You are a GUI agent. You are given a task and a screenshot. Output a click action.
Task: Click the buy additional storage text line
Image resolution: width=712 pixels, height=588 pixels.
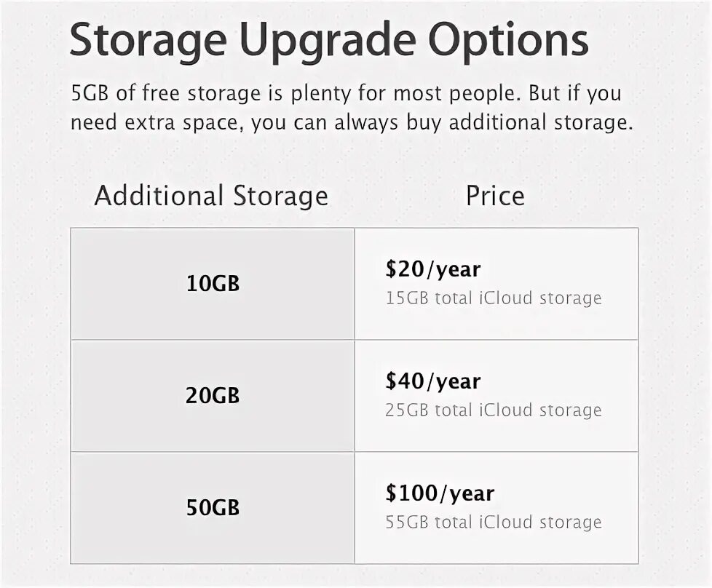pyautogui.click(x=352, y=122)
